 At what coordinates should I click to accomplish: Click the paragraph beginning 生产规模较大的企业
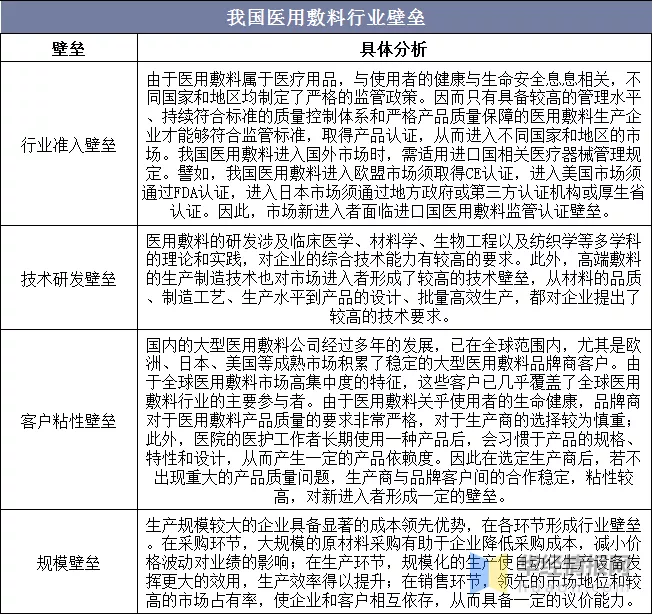tap(393, 563)
